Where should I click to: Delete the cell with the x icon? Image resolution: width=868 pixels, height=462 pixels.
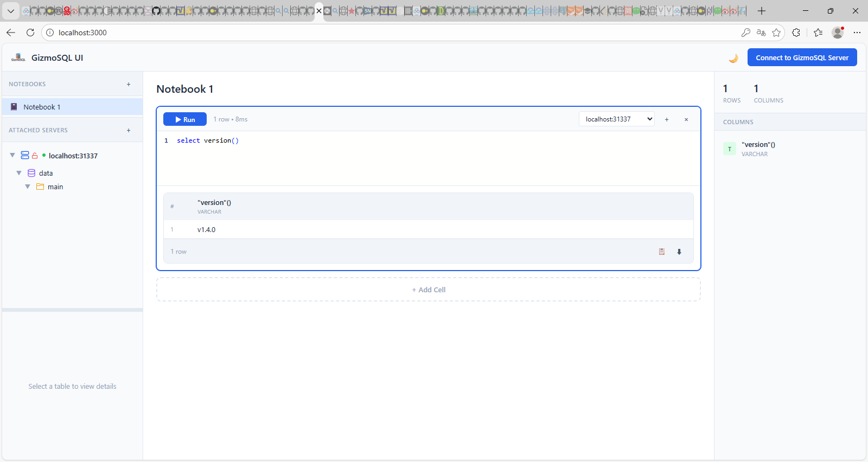686,119
